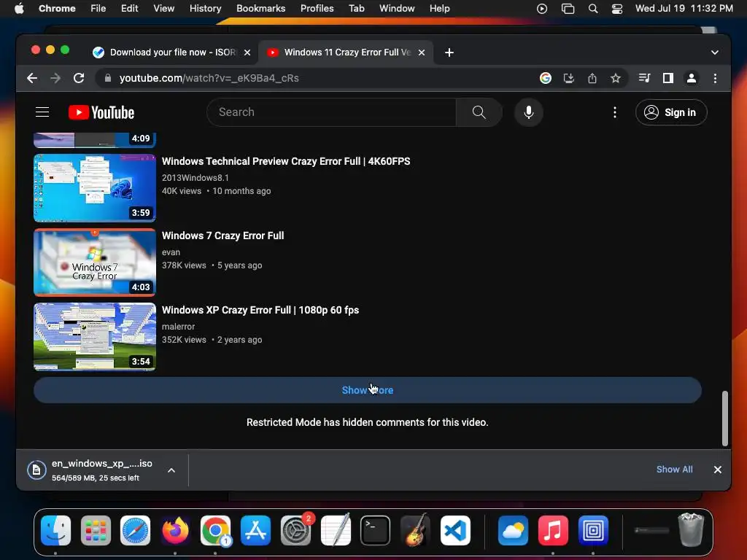Toggle the Chrome side panel

[x=668, y=78]
